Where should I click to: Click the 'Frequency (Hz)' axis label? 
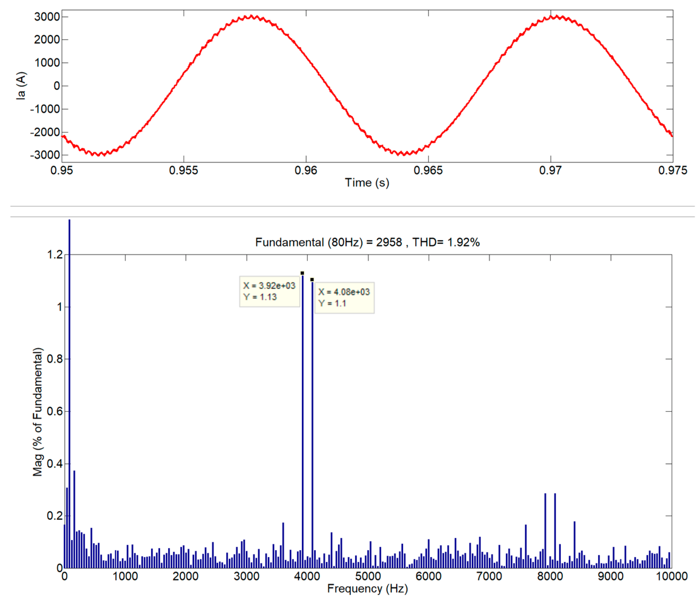(x=368, y=588)
